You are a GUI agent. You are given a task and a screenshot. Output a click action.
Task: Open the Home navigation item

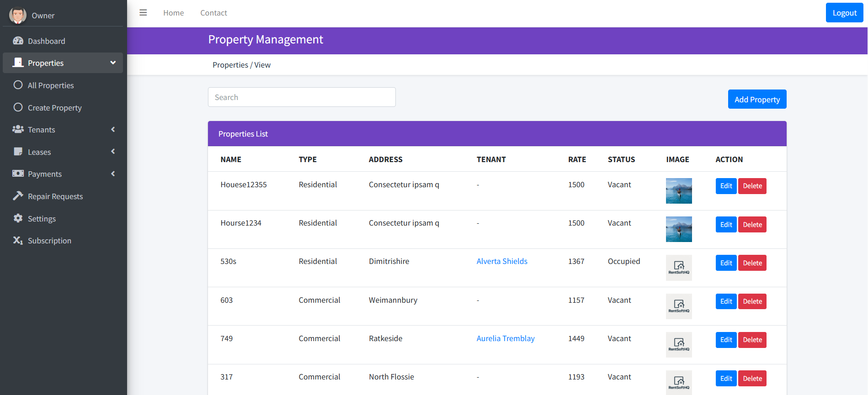click(x=173, y=13)
